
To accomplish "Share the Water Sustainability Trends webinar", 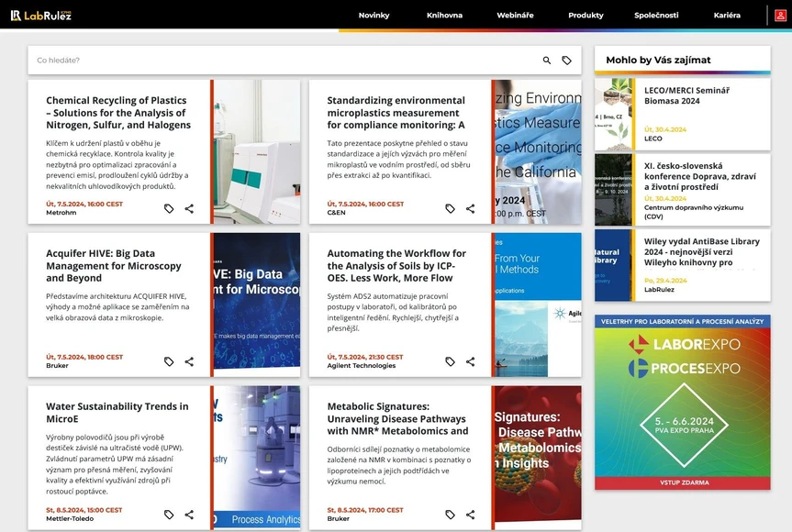I will coord(189,515).
